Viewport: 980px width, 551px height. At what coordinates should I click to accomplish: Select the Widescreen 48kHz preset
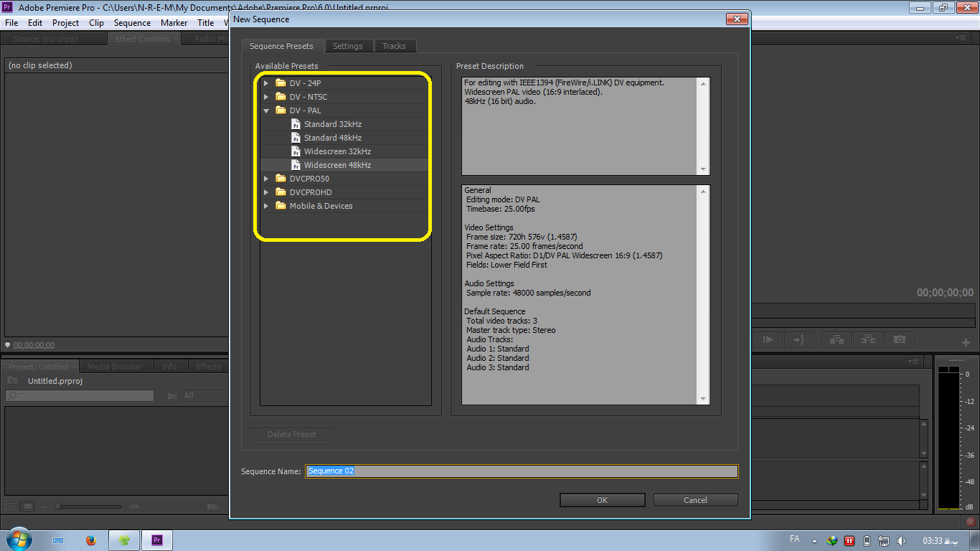point(337,165)
